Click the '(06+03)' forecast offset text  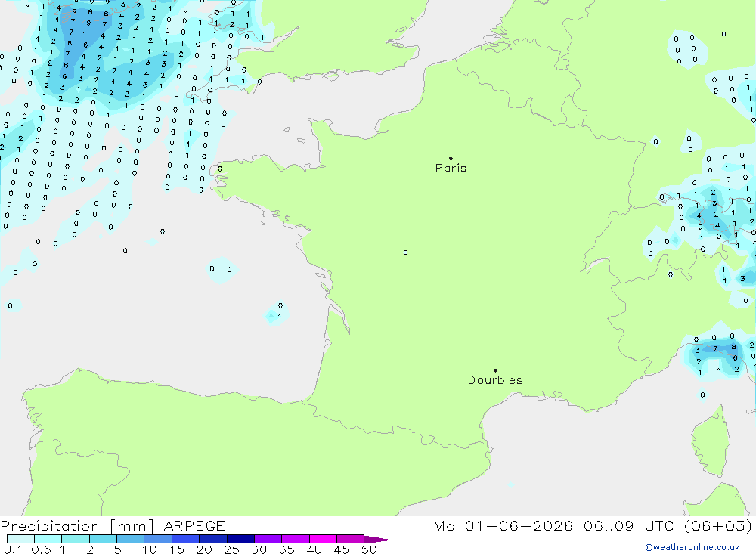point(717,526)
